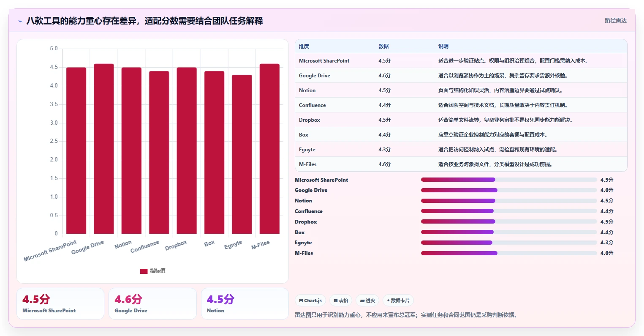Select the 表格 chip
The width and height of the screenshot is (644, 336).
click(341, 300)
